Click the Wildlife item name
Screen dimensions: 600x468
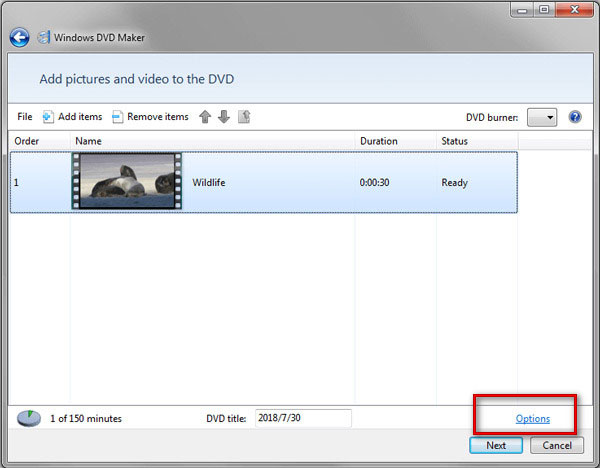point(209,183)
